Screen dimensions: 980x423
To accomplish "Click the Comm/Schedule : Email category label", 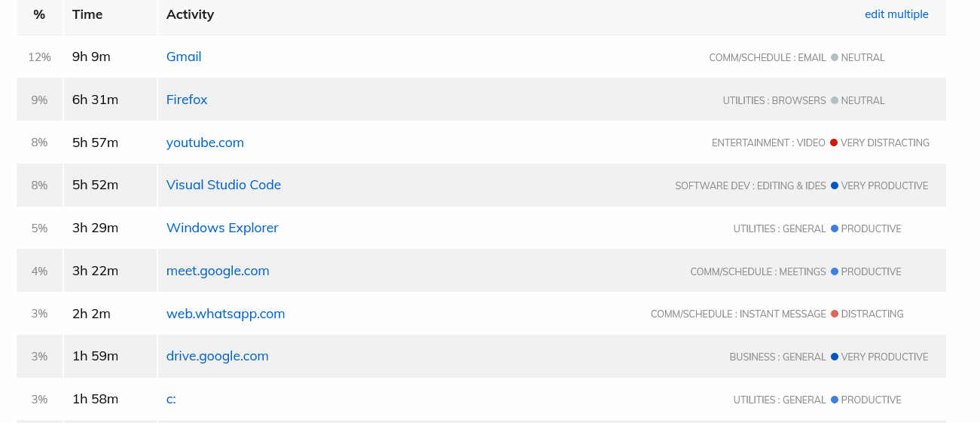I will (768, 57).
